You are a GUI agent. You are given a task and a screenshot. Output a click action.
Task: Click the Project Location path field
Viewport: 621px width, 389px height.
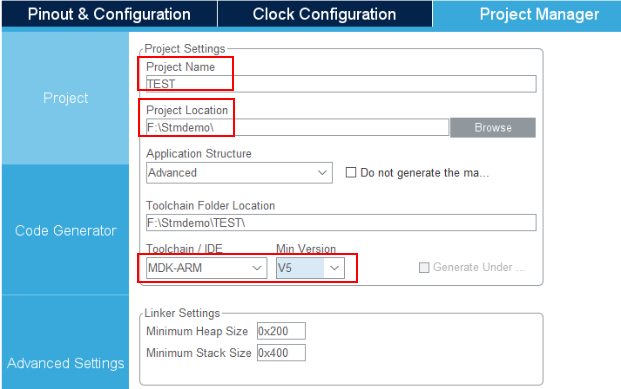pos(297,127)
